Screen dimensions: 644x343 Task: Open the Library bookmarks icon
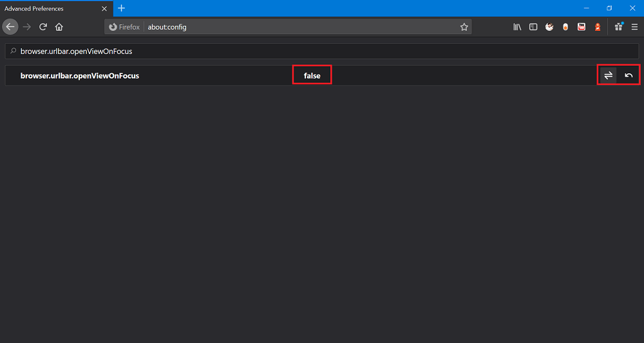517,27
